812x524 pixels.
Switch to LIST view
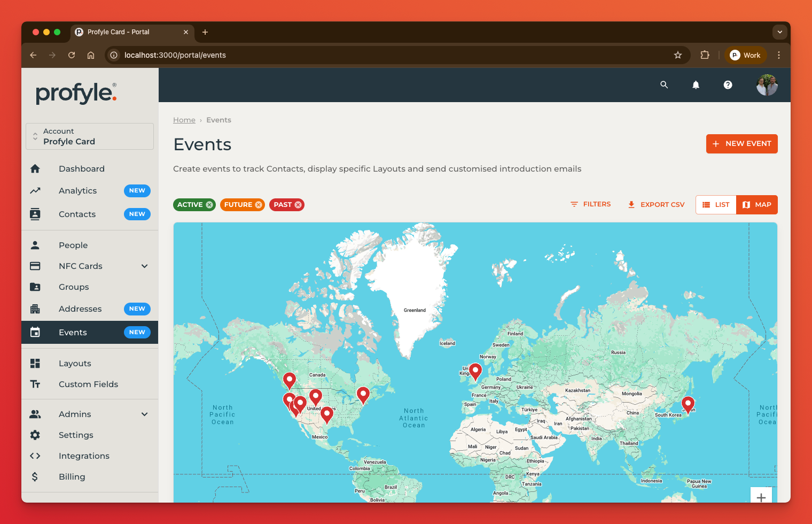coord(716,205)
